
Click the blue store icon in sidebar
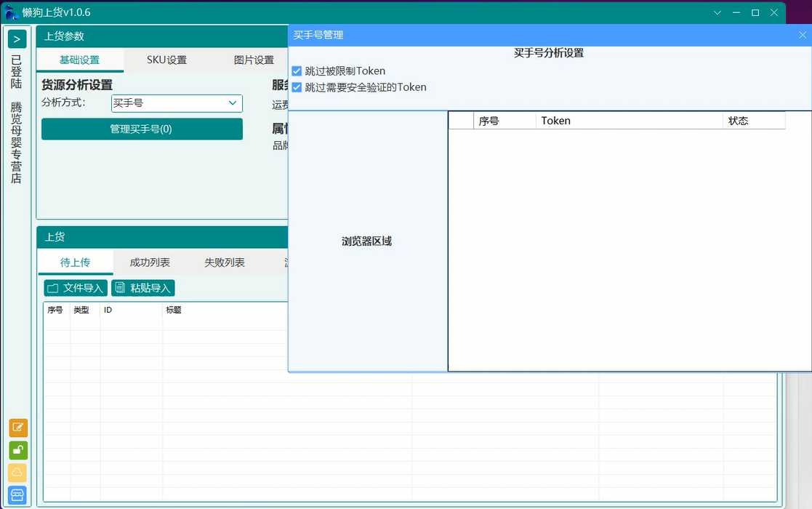(x=18, y=495)
